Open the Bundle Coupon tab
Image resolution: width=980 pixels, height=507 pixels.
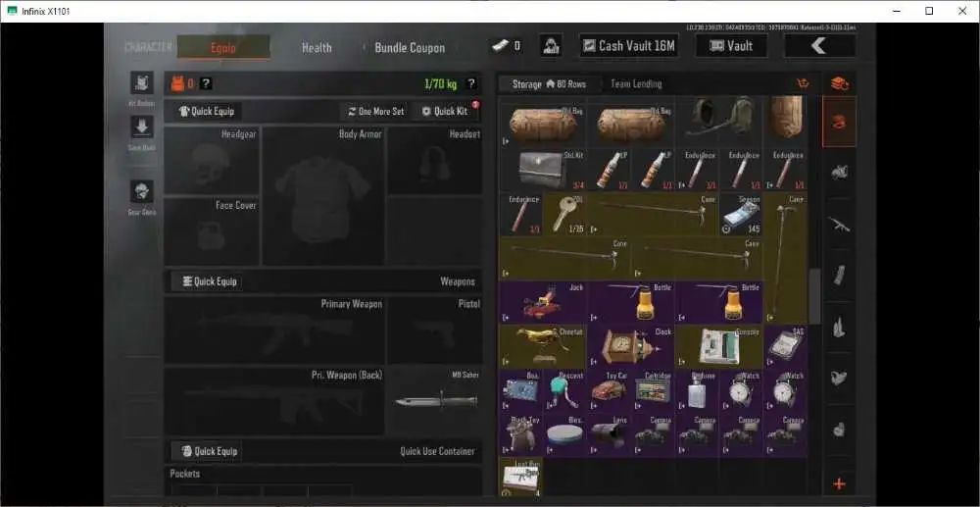pos(410,47)
